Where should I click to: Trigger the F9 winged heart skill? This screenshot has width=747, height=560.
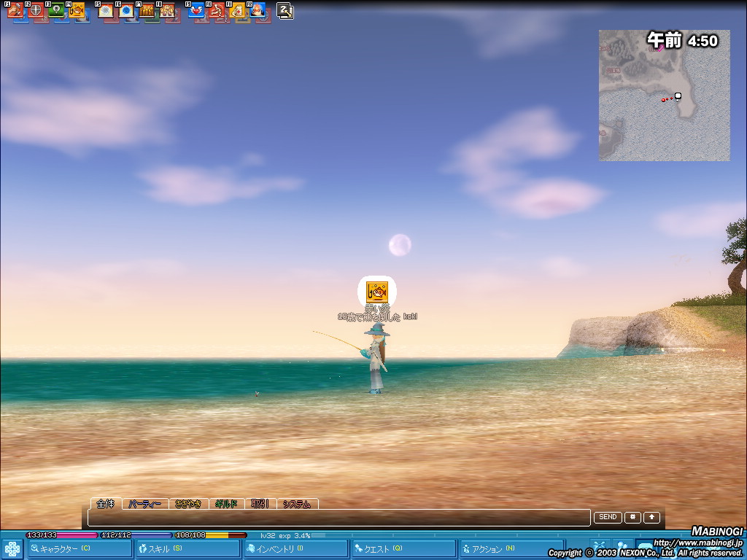click(x=196, y=11)
